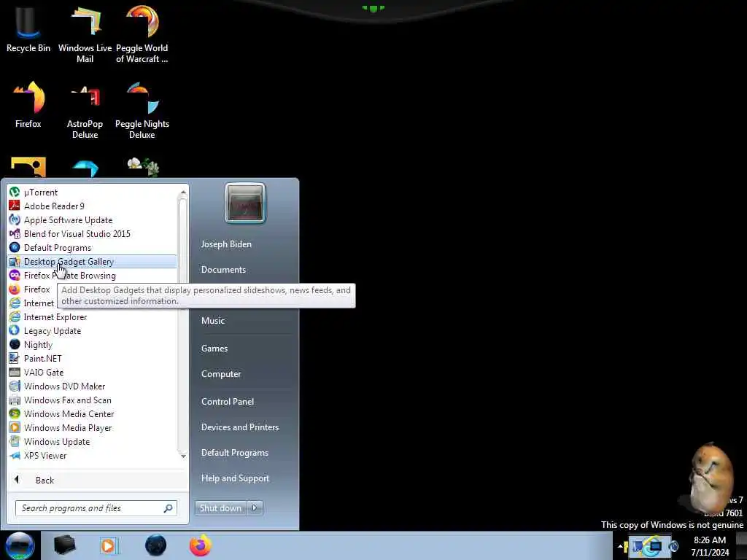Open Devices and Printers
The image size is (747, 560).
[239, 427]
